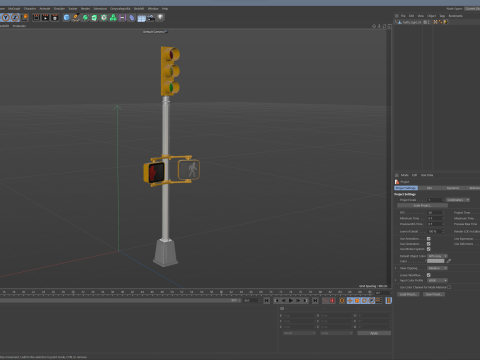Toggle the Z axis lock icon

(x=15, y=17)
